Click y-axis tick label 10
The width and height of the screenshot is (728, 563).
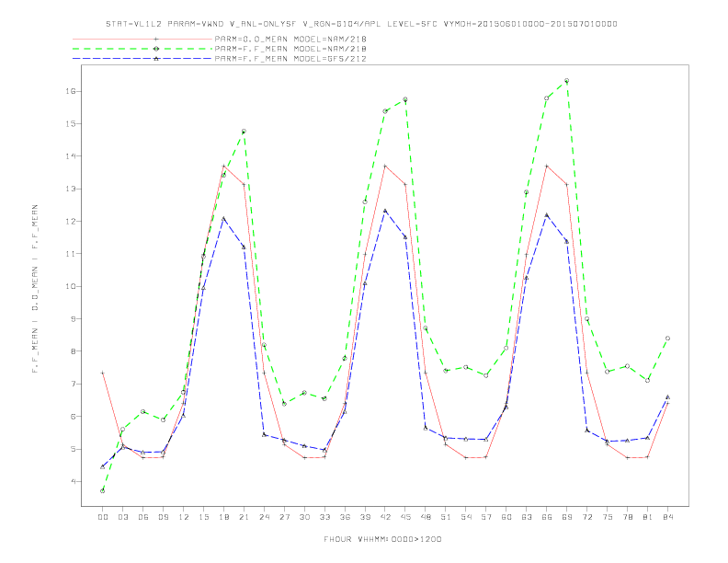[70, 286]
